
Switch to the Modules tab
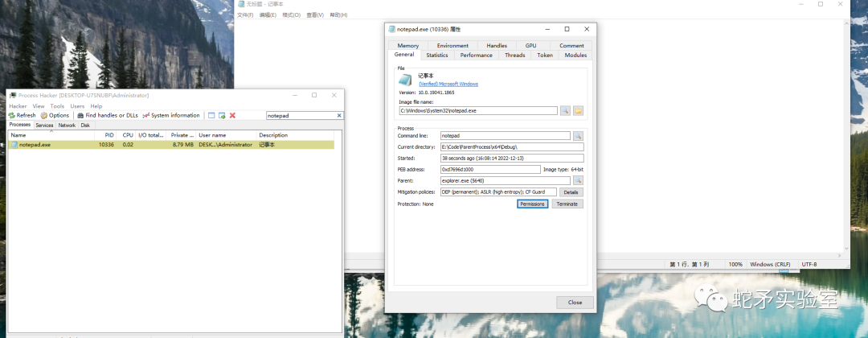pyautogui.click(x=575, y=56)
